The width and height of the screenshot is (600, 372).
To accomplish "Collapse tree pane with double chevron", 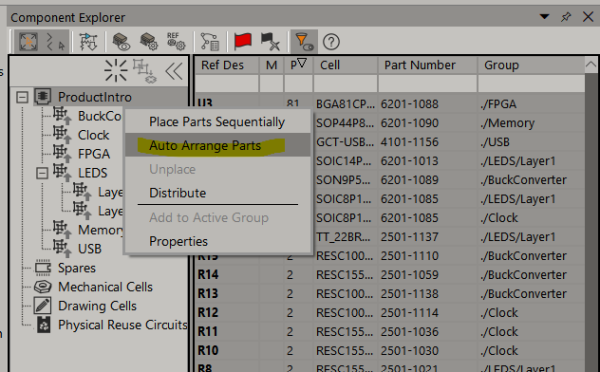I will tap(174, 71).
